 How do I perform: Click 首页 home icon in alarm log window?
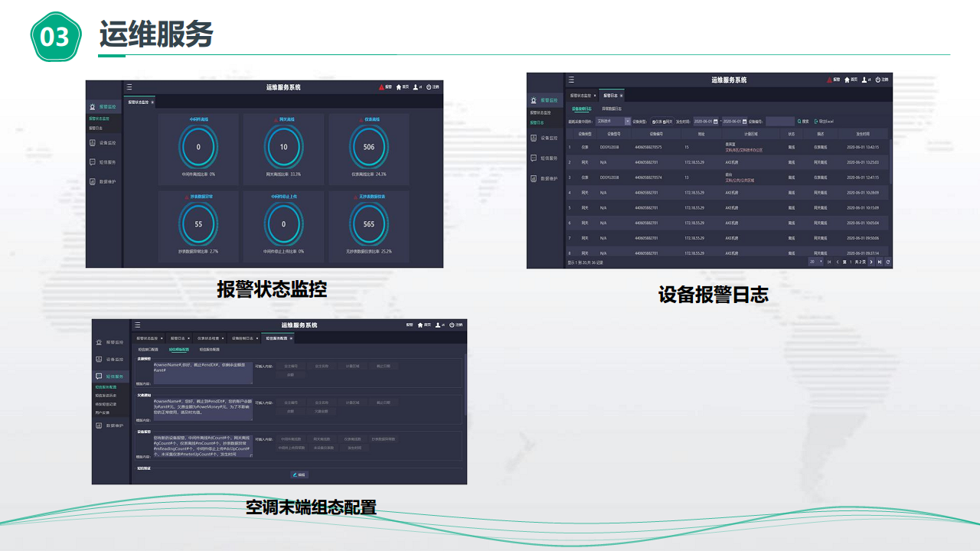[x=848, y=80]
